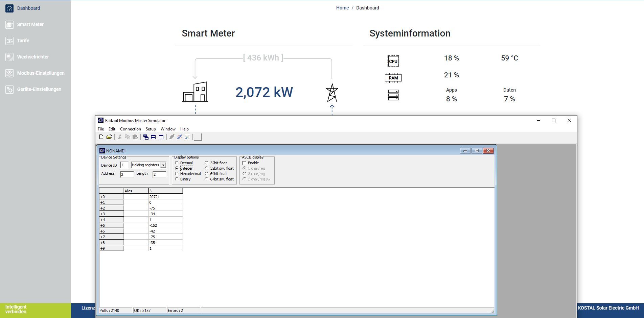Click the Modbus-Einstellungen sidebar icon
644x318 pixels.
(9, 73)
